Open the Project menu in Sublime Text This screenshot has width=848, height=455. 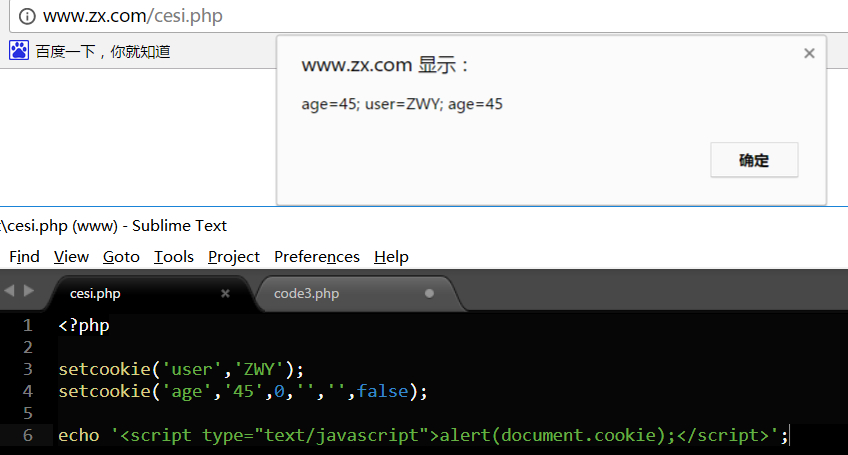click(x=234, y=256)
